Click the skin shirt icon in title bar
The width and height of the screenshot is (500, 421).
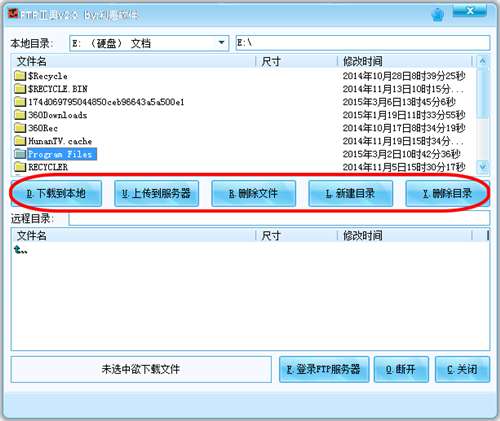coord(437,15)
